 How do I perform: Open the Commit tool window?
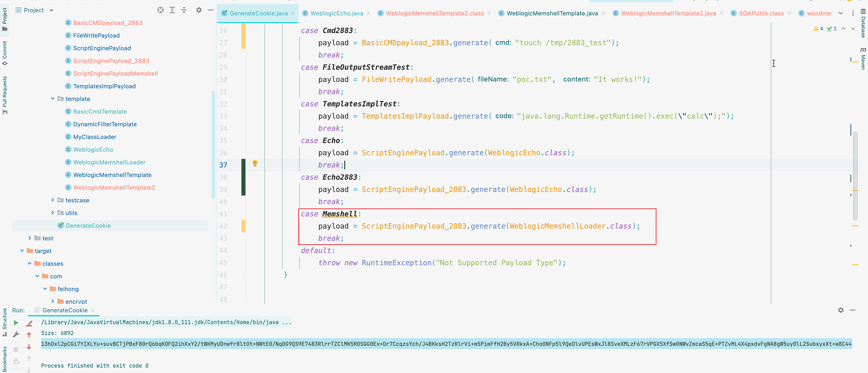coord(5,53)
